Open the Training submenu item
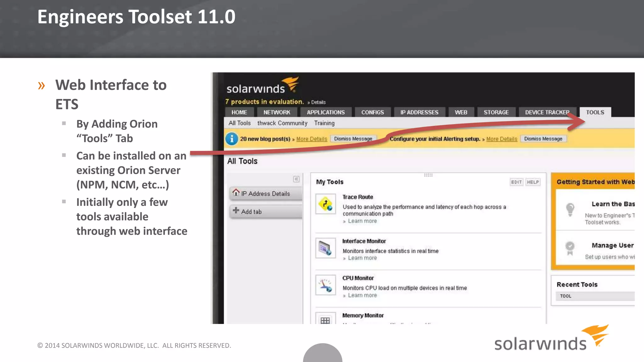 pyautogui.click(x=324, y=123)
